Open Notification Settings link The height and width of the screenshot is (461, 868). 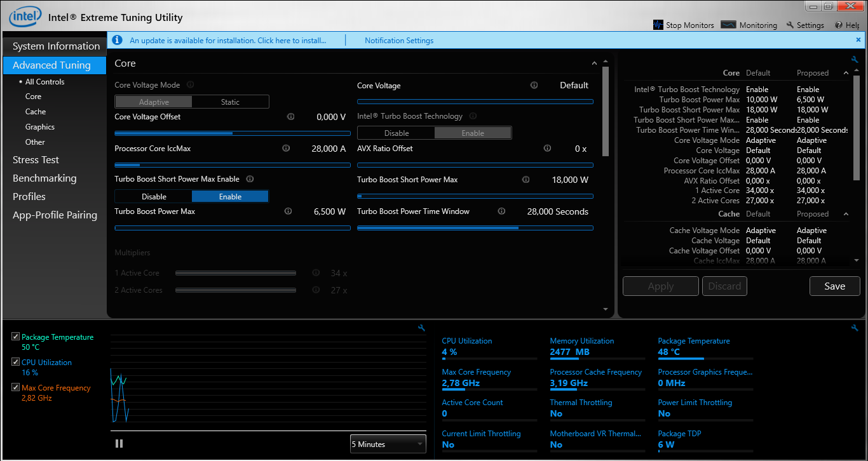point(399,41)
